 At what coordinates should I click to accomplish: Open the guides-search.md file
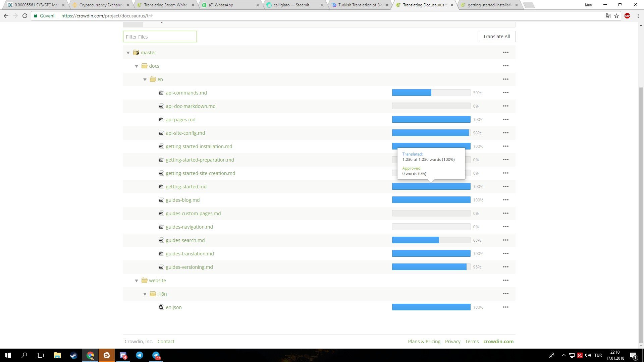pos(185,240)
